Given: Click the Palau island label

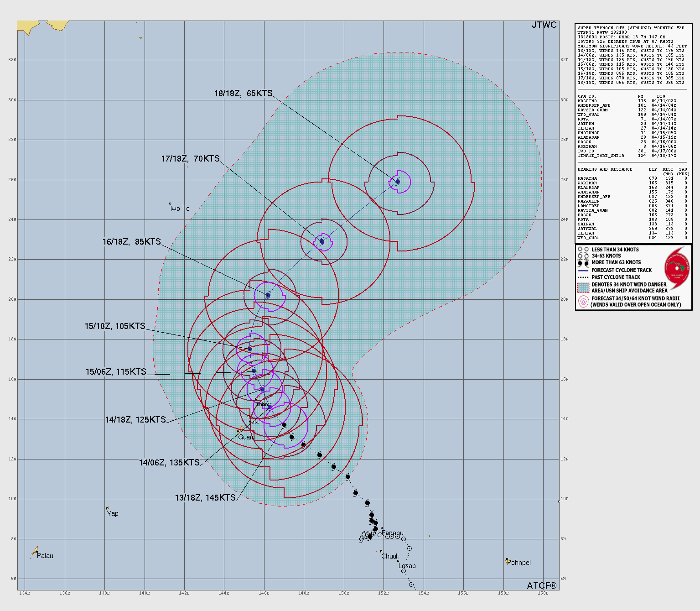Looking at the screenshot, I should (45, 556).
